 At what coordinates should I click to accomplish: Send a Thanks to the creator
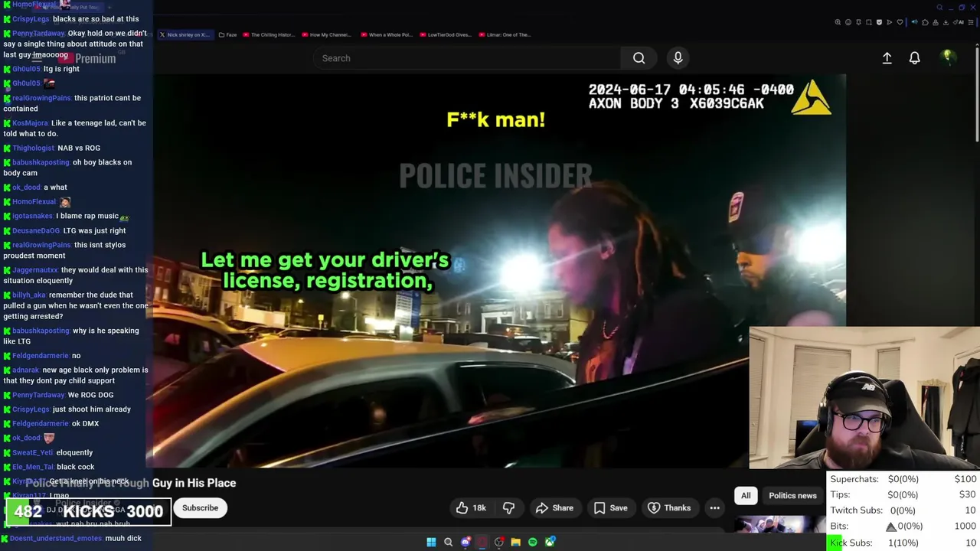pyautogui.click(x=669, y=507)
